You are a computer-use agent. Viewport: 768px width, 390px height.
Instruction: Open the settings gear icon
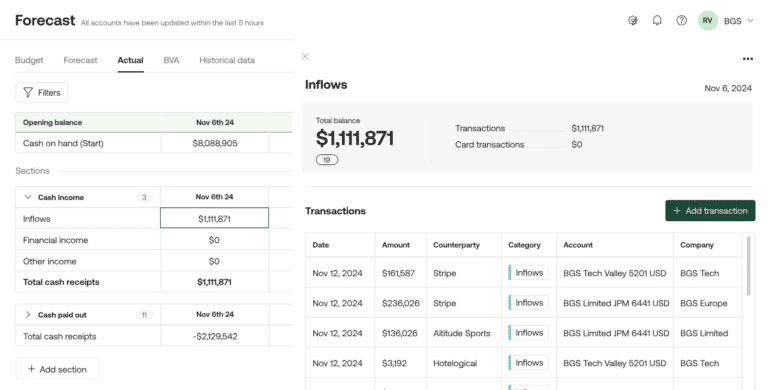pos(632,21)
